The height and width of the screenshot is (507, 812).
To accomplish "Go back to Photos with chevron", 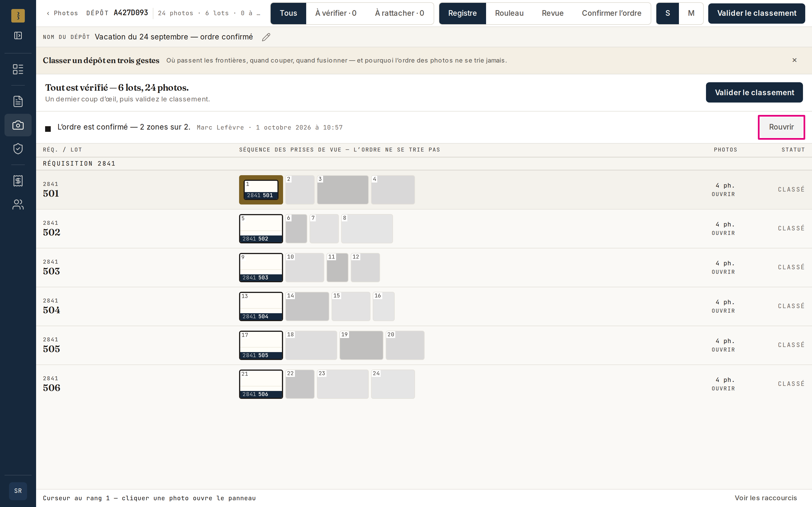I will 62,13.
